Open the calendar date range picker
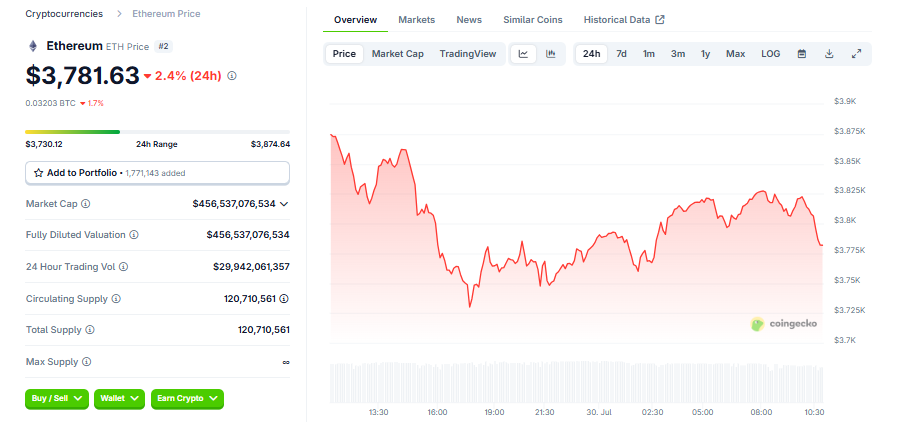Image resolution: width=903 pixels, height=422 pixels. coord(802,54)
